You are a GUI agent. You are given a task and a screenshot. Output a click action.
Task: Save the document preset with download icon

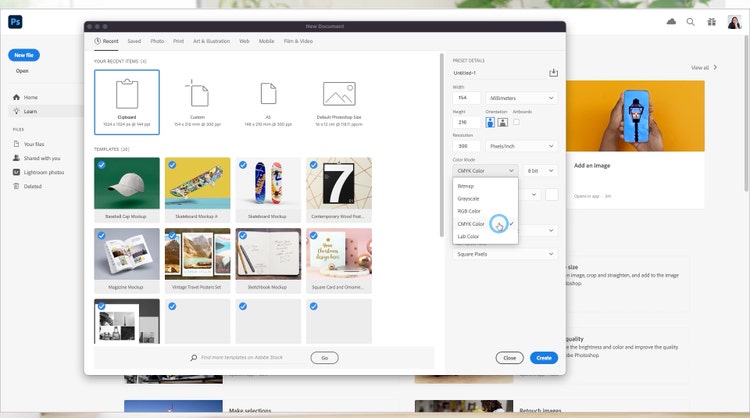click(x=553, y=72)
